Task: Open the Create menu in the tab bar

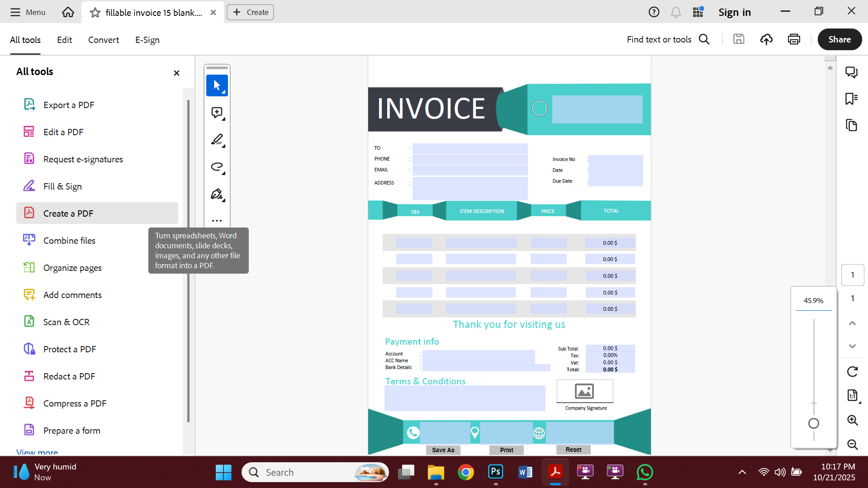Action: pos(250,12)
